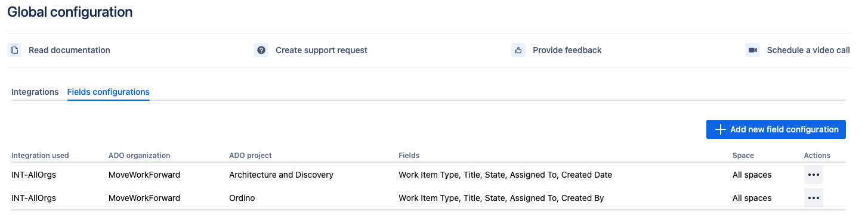This screenshot has width=868, height=220.
Task: Open actions menu for Ordino row
Action: 813,198
